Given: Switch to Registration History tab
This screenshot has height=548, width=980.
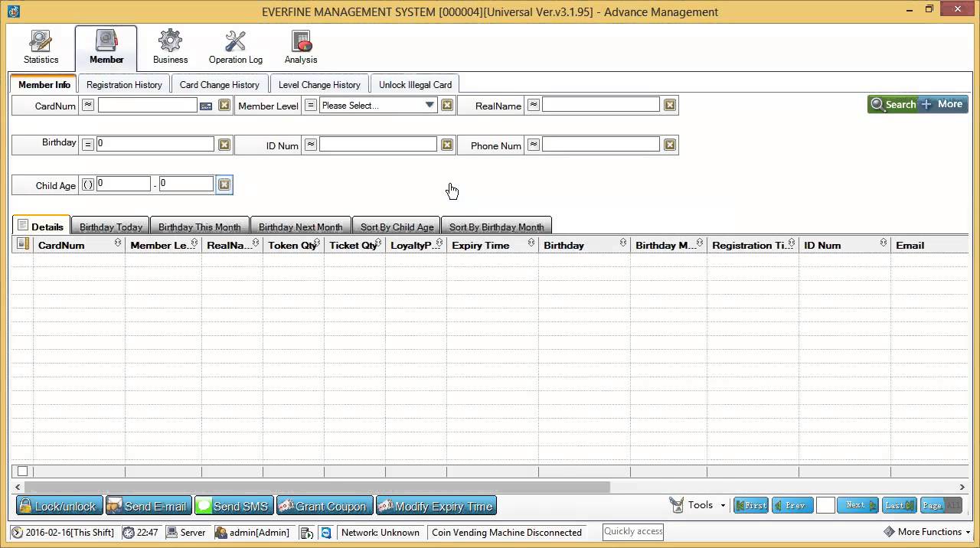Looking at the screenshot, I should pos(124,84).
